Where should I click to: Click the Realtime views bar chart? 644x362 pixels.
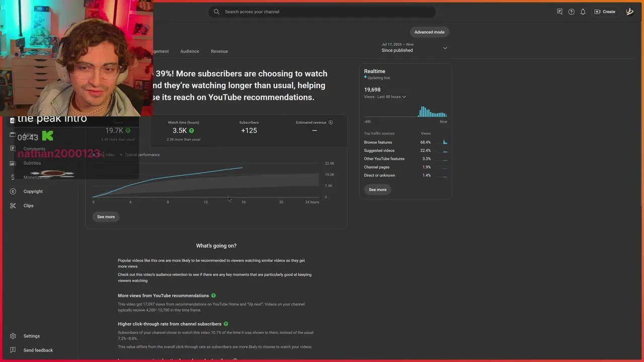tap(406, 111)
